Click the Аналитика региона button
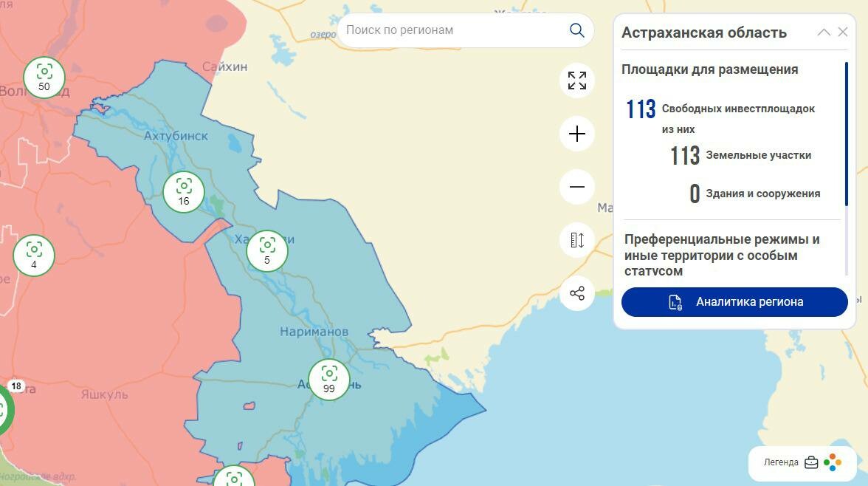 point(734,302)
